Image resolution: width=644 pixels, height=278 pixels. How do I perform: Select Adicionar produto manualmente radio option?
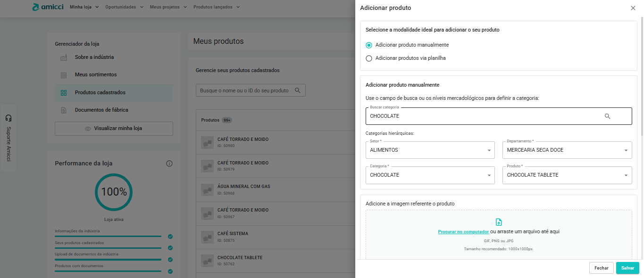369,45
